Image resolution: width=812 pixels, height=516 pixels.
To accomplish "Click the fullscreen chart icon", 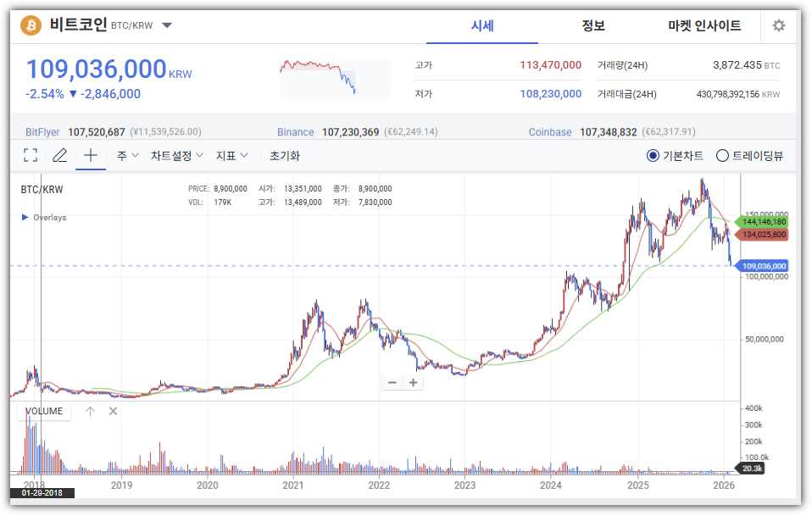I will point(31,155).
